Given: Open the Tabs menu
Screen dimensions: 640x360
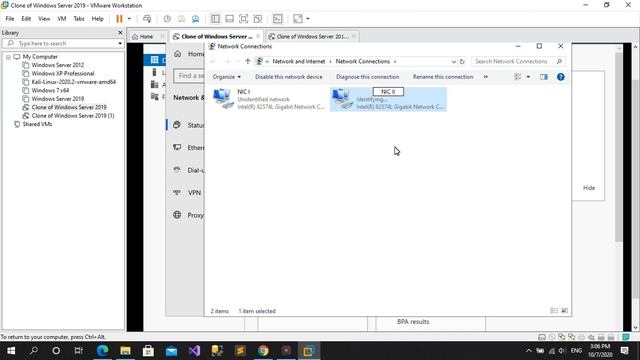Looking at the screenshot, I should (x=79, y=19).
